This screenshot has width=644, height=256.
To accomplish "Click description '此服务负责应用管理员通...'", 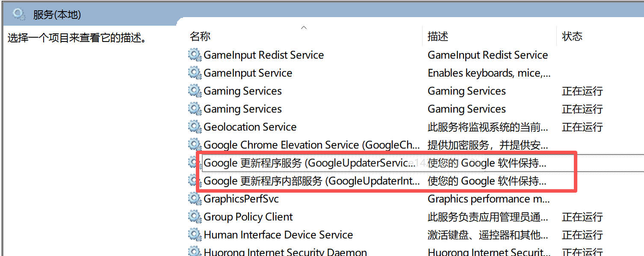I will pos(488,217).
